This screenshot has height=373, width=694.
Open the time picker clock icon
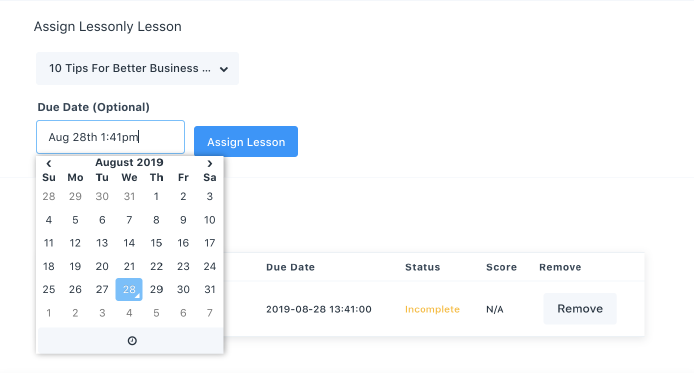coord(132,341)
